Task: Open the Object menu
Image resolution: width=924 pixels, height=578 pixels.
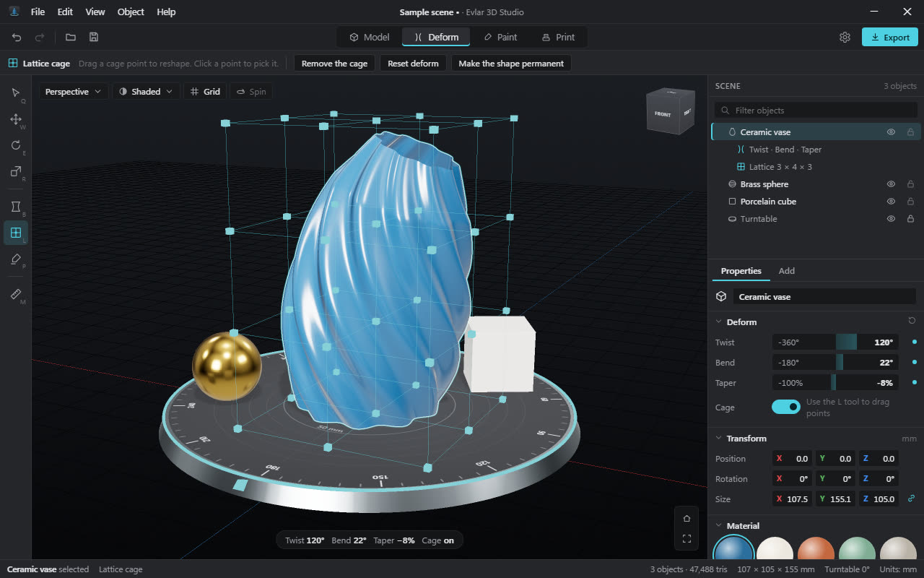Action: coord(131,12)
